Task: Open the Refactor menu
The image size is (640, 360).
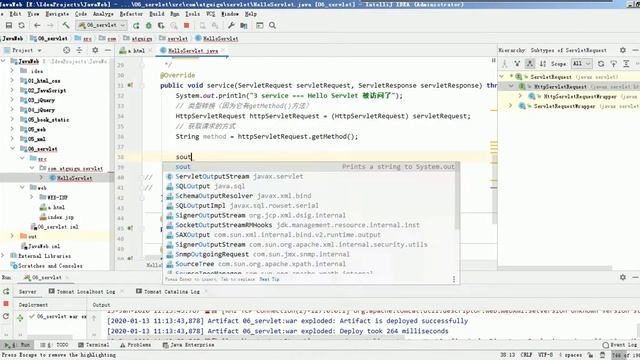Action: coord(131,13)
